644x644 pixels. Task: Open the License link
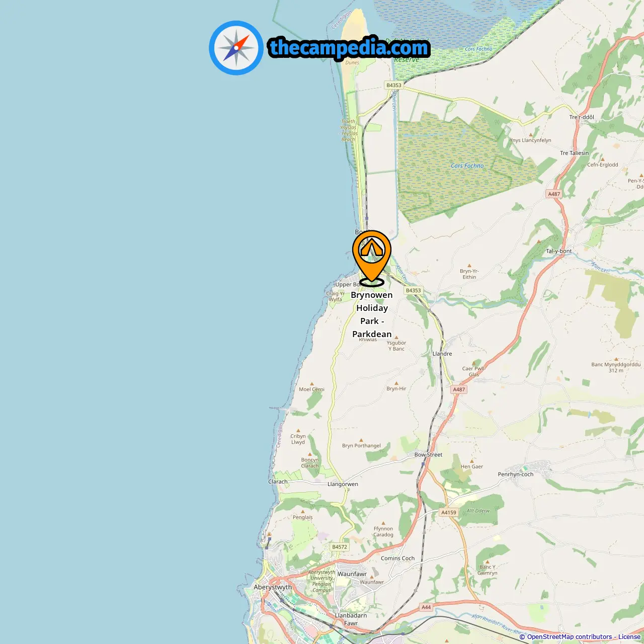click(x=629, y=637)
